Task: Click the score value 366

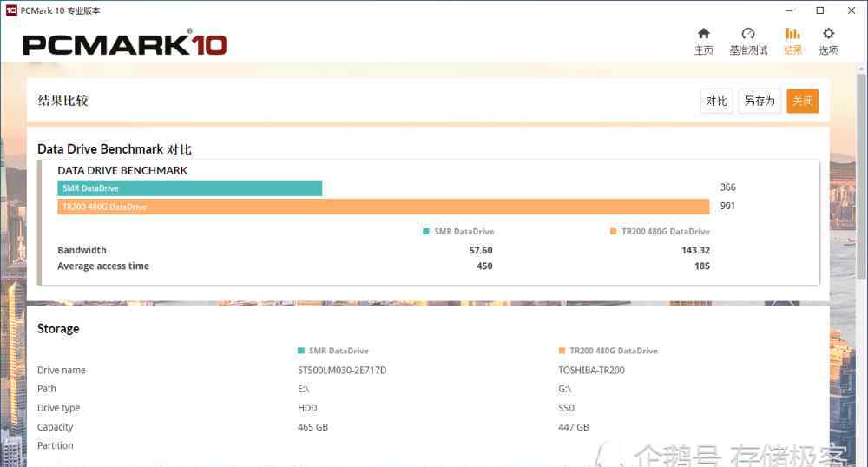Action: 727,187
